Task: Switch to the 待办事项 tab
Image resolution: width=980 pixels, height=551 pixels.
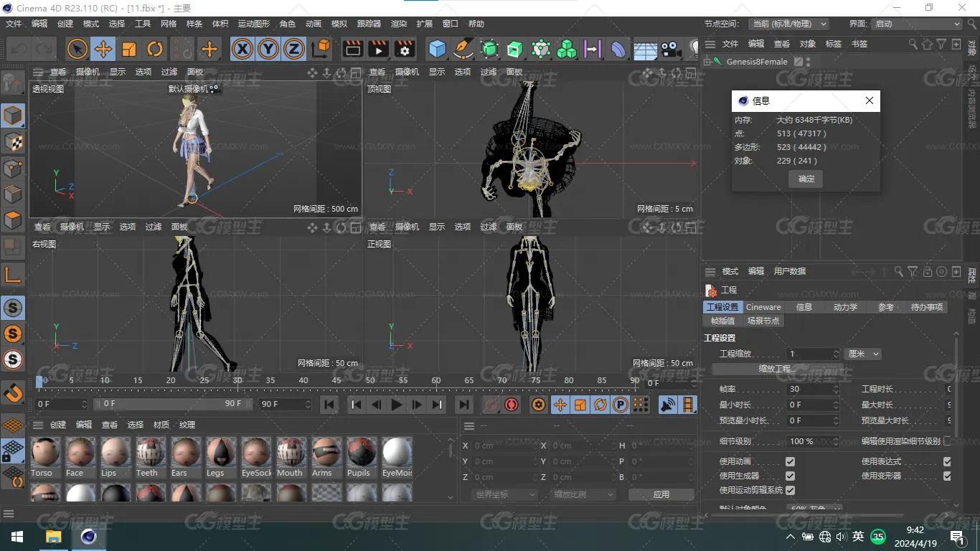Action: click(927, 307)
